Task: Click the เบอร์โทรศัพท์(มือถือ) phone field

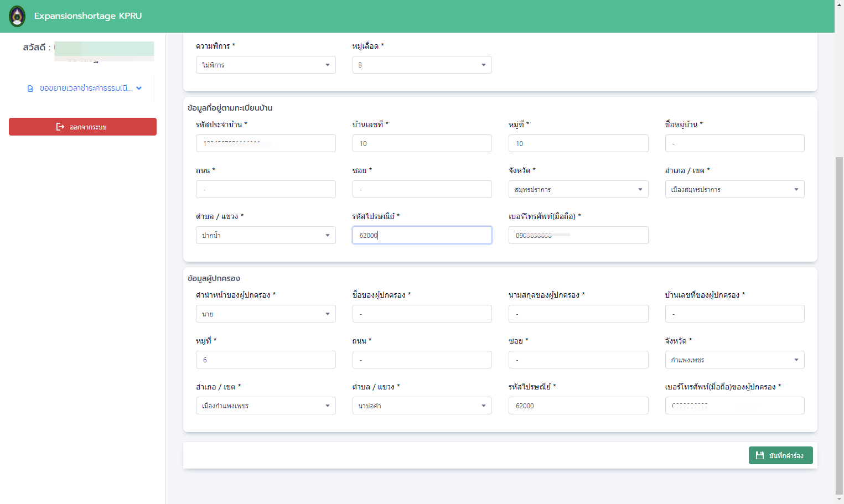Action: click(578, 235)
